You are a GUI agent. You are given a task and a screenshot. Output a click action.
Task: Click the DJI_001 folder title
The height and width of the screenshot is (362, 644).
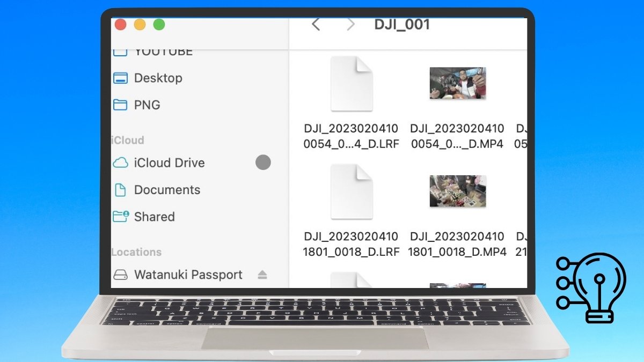402,25
